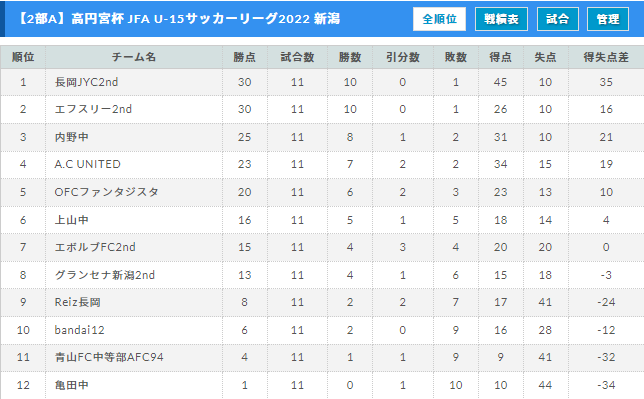Open the 管理 tab

[608, 19]
